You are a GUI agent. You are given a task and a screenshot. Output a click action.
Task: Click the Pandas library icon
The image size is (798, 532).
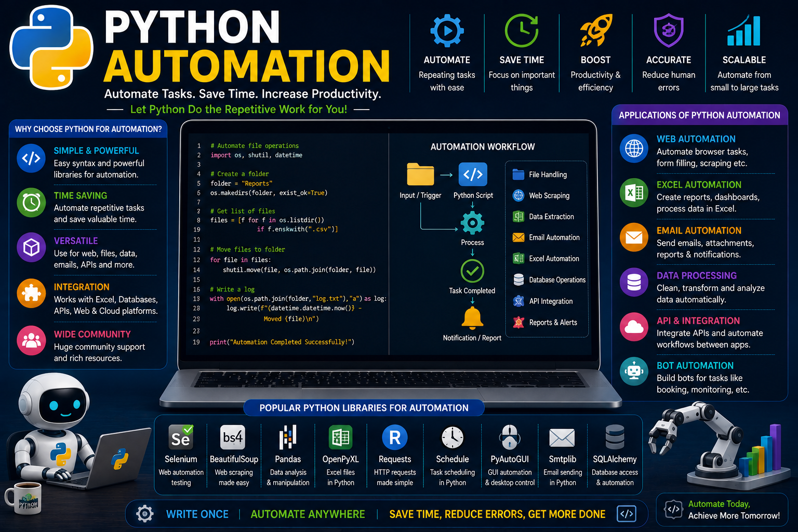pos(288,437)
